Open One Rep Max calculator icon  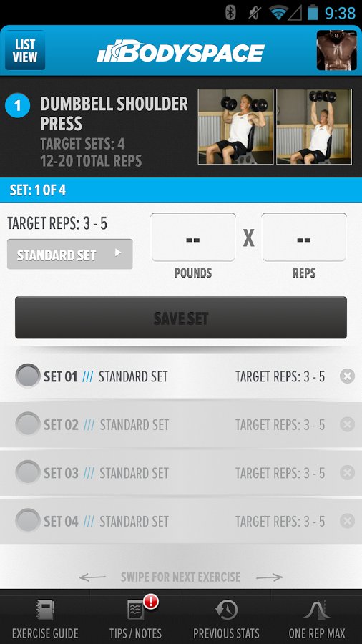coord(316,610)
